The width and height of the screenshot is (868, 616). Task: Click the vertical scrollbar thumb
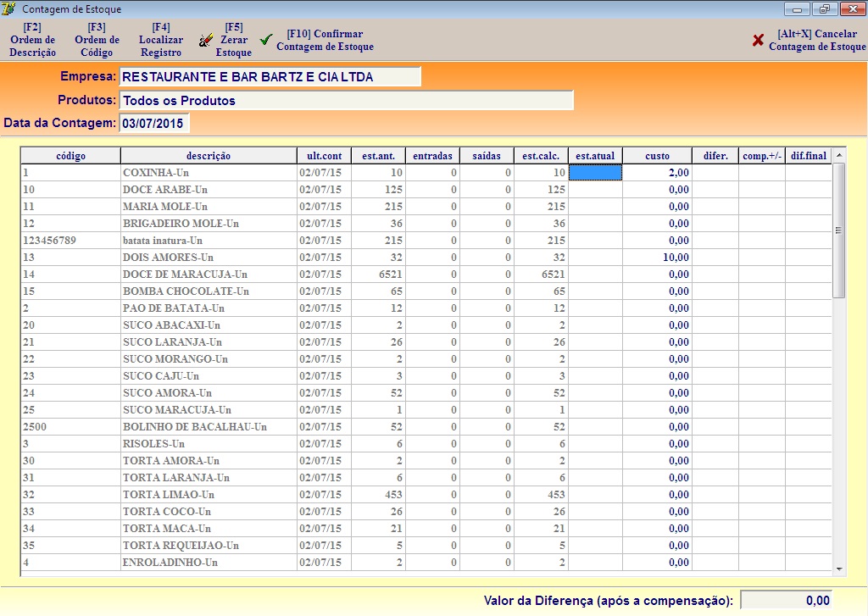(x=838, y=230)
